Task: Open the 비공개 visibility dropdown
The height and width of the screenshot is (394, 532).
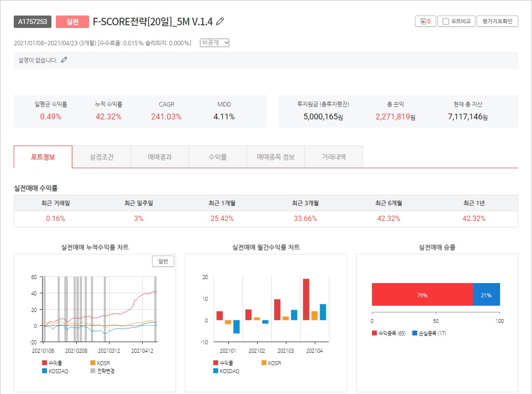Action: 215,43
